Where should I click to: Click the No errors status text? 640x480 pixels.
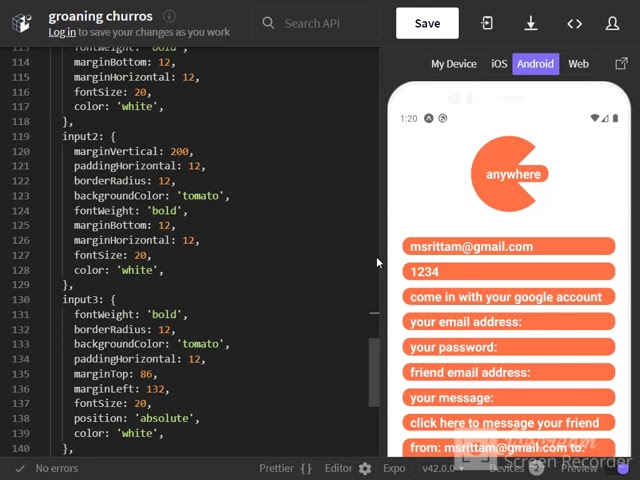click(56, 469)
